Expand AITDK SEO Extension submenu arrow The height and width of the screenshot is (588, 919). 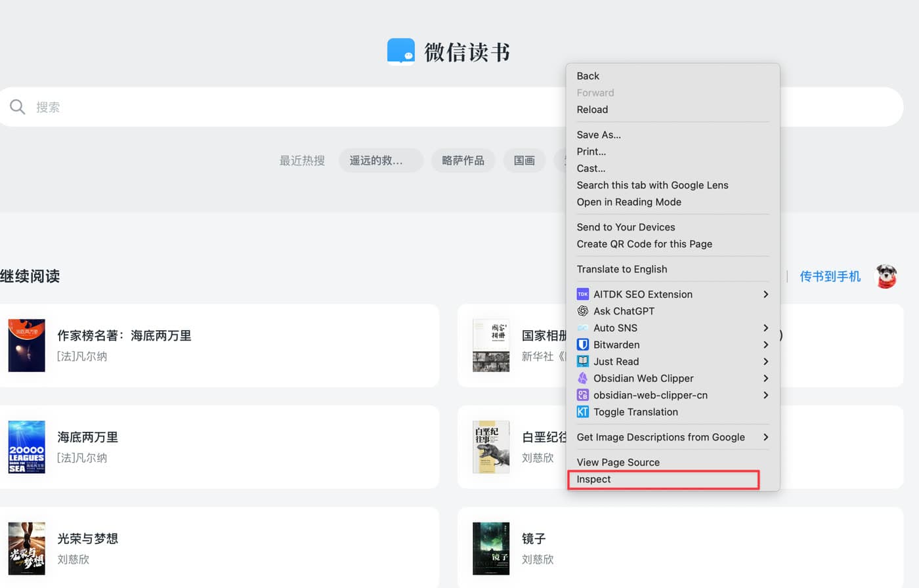[x=765, y=294]
